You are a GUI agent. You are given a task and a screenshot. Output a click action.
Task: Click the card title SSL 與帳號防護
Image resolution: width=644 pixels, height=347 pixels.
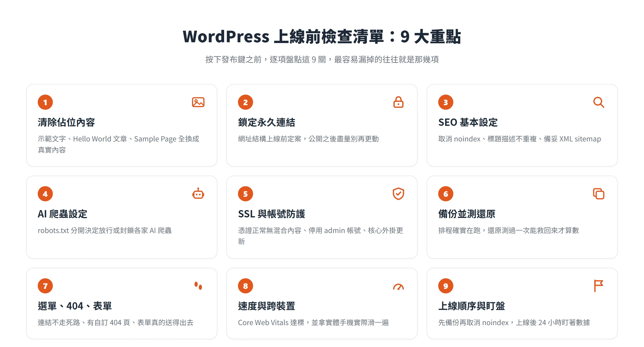pos(272,214)
